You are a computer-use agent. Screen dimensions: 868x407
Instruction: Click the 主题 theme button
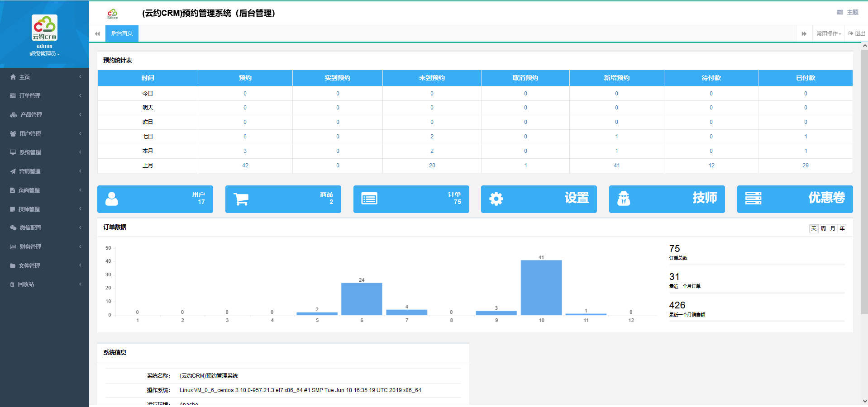coord(848,12)
